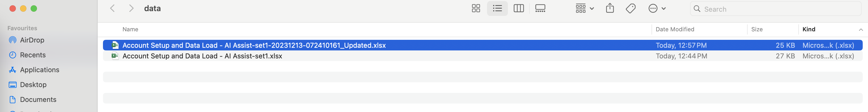Image resolution: width=868 pixels, height=112 pixels.
Task: Sort files by Size column
Action: tap(757, 29)
